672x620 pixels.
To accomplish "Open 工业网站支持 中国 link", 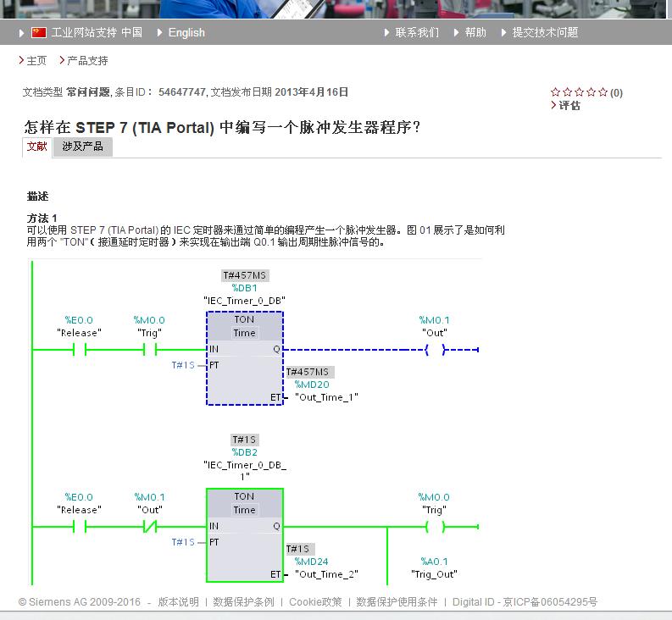I will coord(97,32).
